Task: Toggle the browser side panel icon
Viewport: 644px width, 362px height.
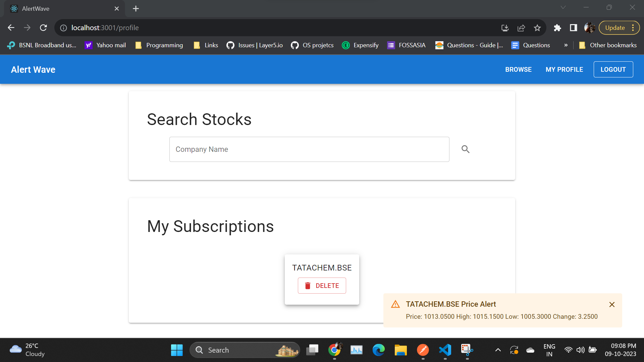Action: pyautogui.click(x=574, y=28)
